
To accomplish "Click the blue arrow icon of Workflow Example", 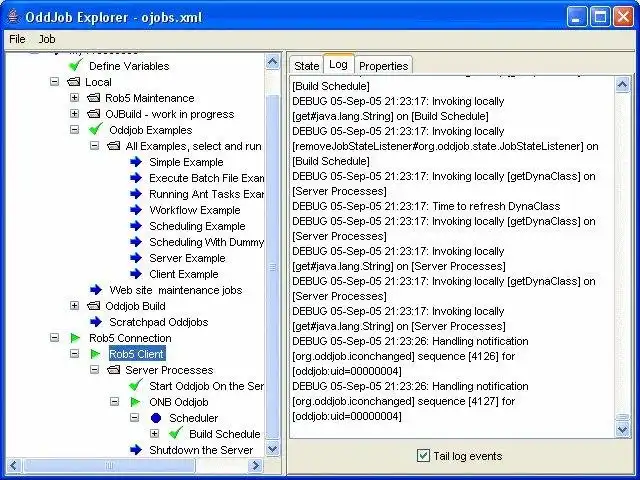I will [136, 210].
